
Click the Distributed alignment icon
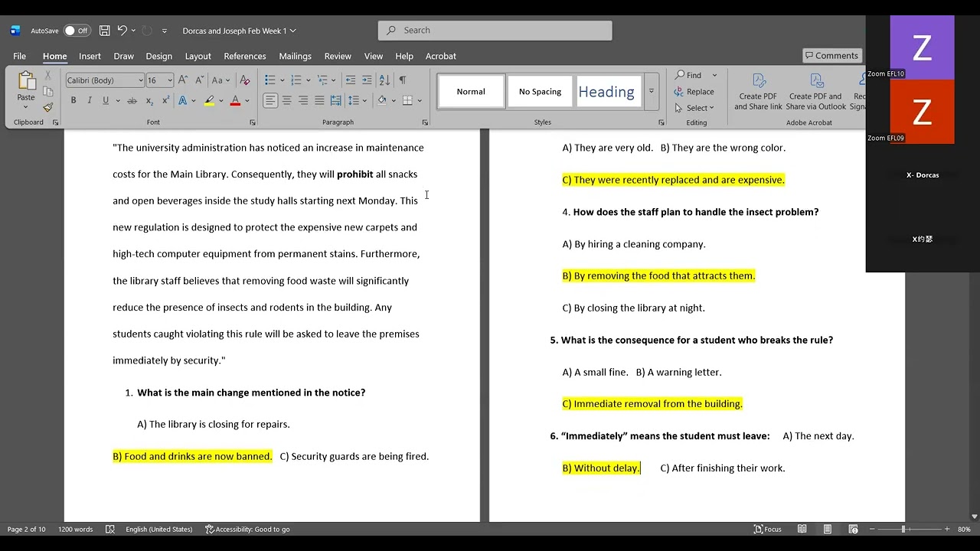(335, 100)
